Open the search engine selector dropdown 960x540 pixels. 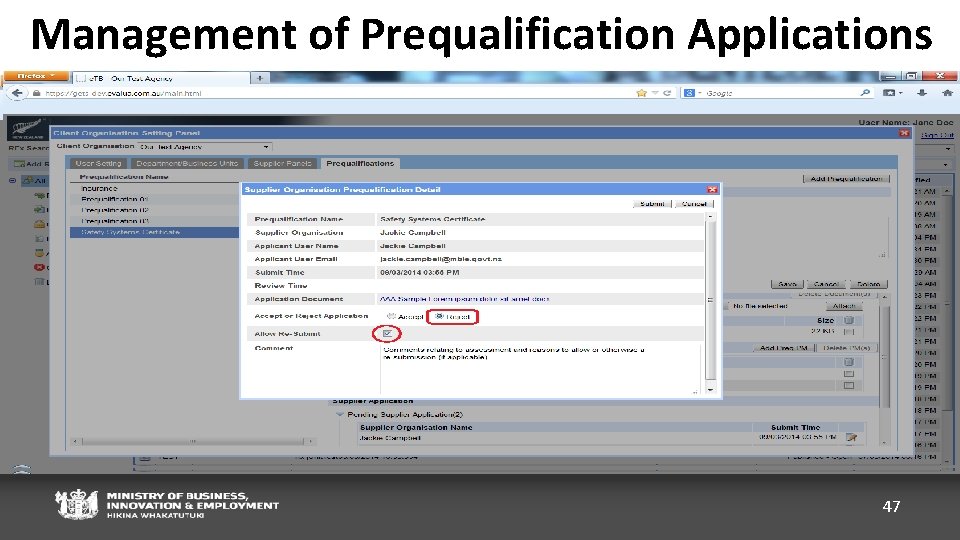pos(692,93)
